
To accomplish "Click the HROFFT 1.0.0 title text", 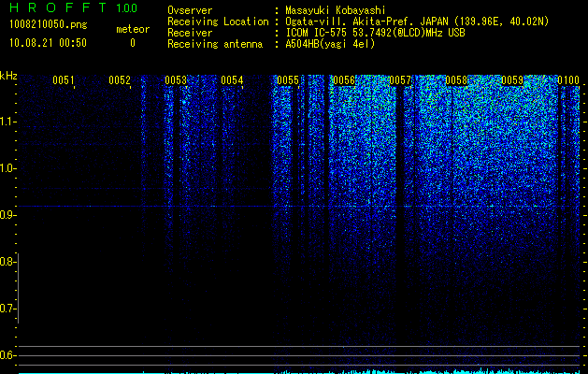I will tap(74, 7).
